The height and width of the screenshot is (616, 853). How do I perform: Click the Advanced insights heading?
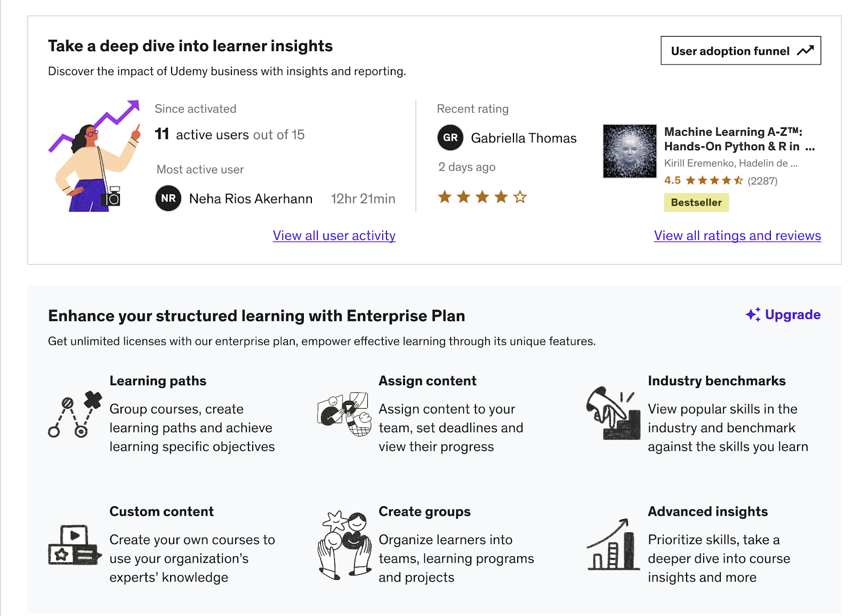[x=707, y=512]
